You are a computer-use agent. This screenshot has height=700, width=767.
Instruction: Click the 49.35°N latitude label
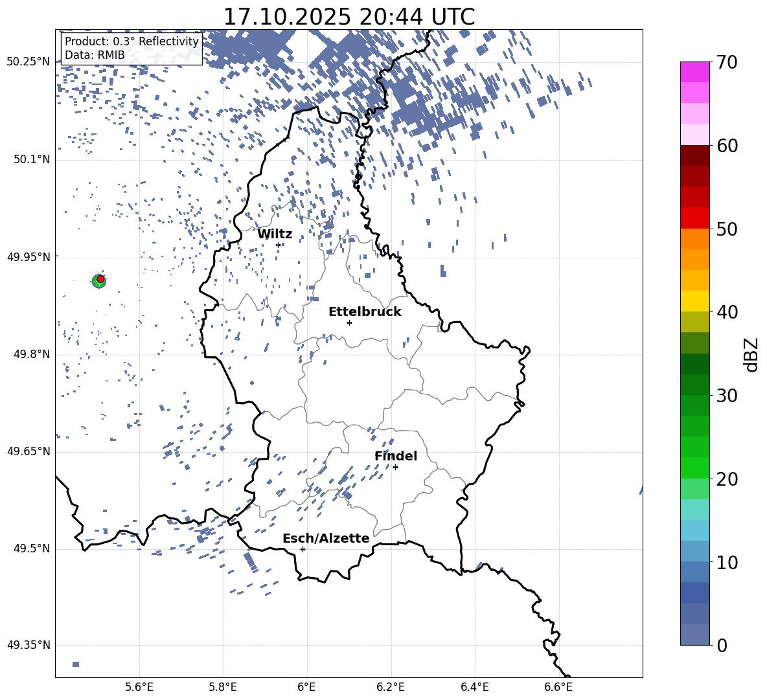(x=29, y=645)
